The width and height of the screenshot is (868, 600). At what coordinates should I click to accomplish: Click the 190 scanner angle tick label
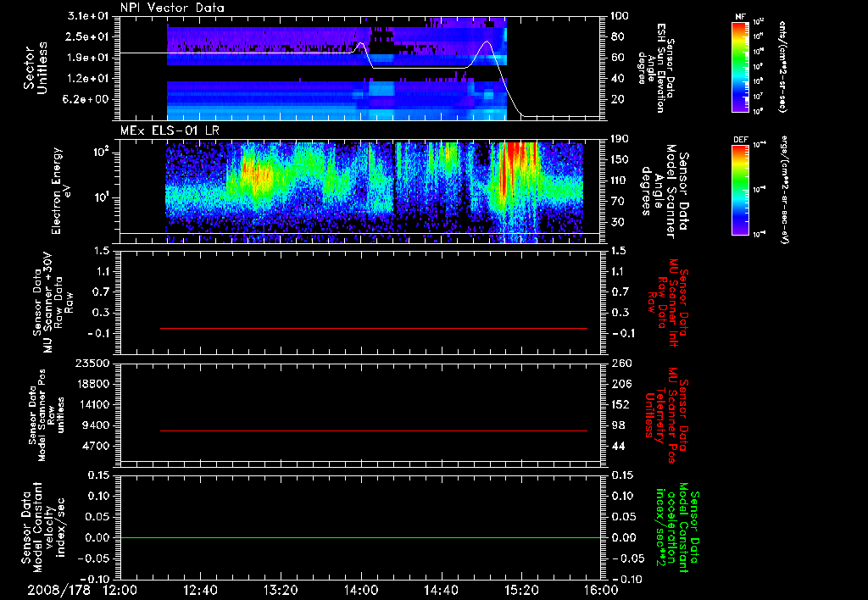(620, 140)
